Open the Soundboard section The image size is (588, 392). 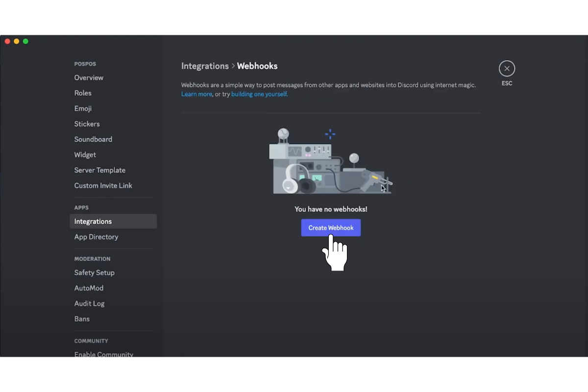coord(93,140)
